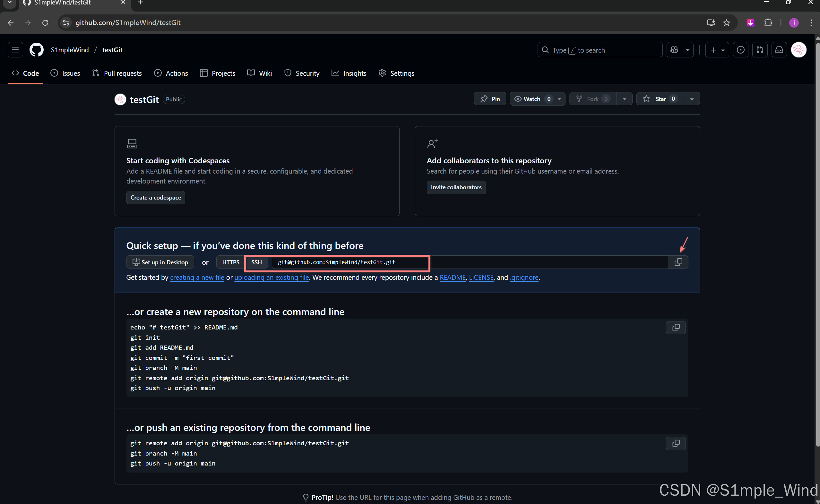Install app icon in address bar

(x=711, y=23)
